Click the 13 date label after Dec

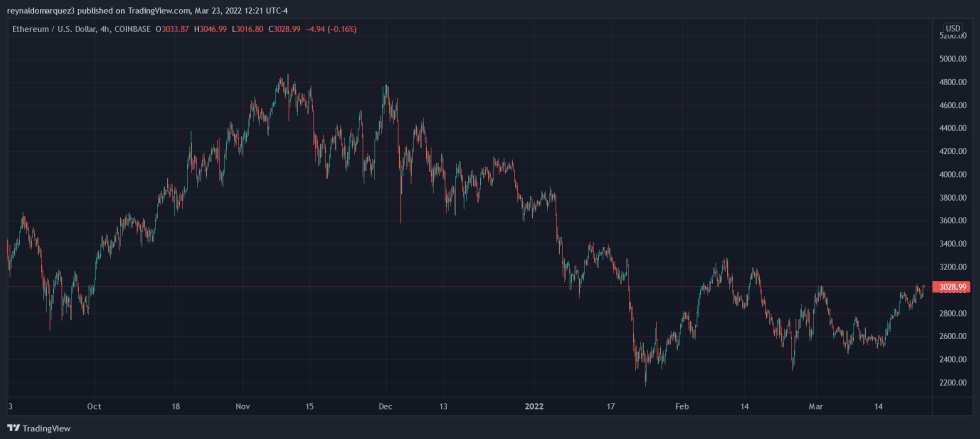click(x=443, y=406)
